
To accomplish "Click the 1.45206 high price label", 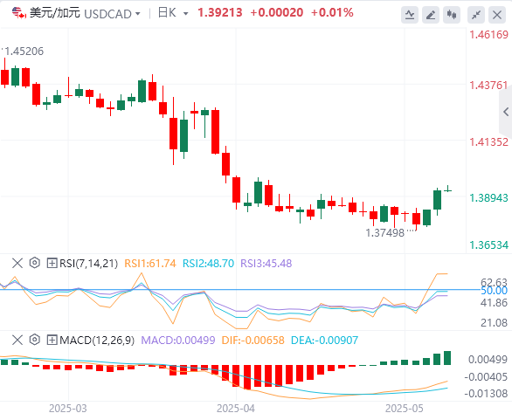I will [x=24, y=52].
